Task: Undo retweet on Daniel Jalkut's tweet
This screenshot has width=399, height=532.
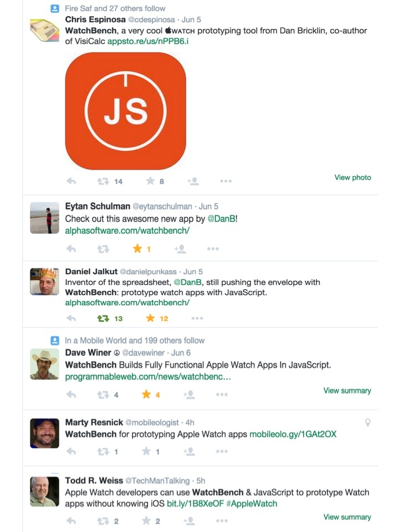Action: (103, 318)
